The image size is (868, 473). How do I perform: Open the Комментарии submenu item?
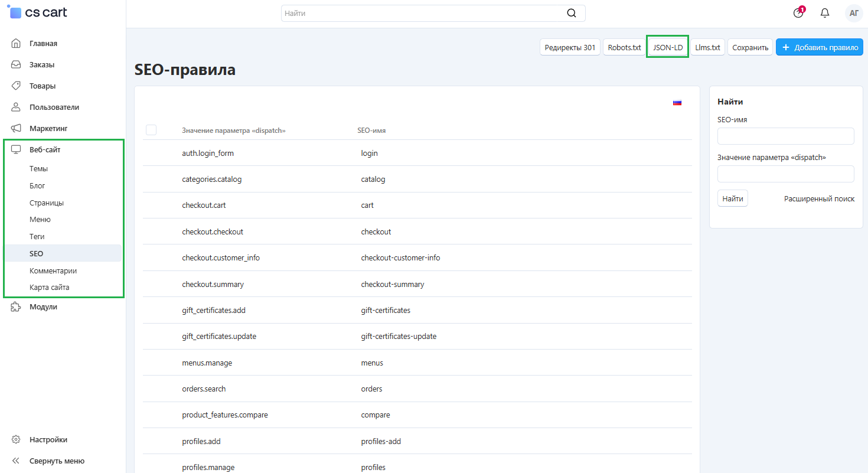point(53,270)
